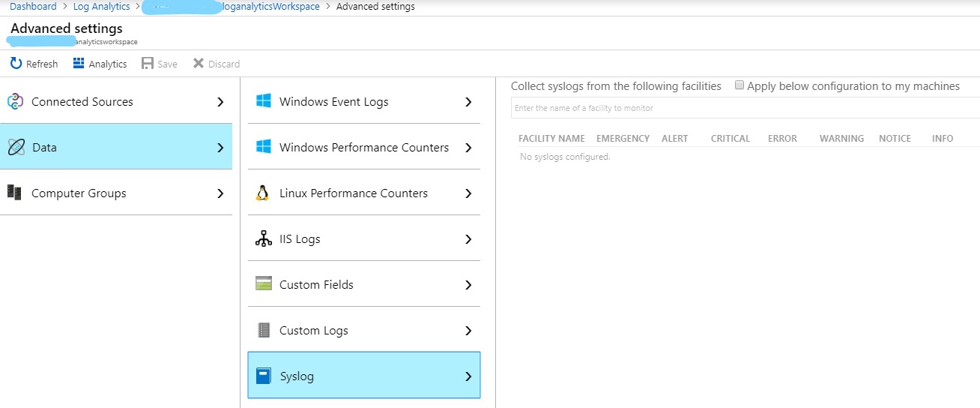Click the Syslog book icon
Screen dimensions: 980x408
[x=263, y=376]
